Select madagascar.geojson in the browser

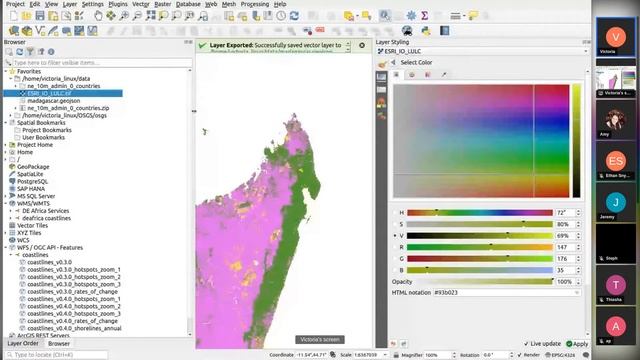pyautogui.click(x=53, y=100)
